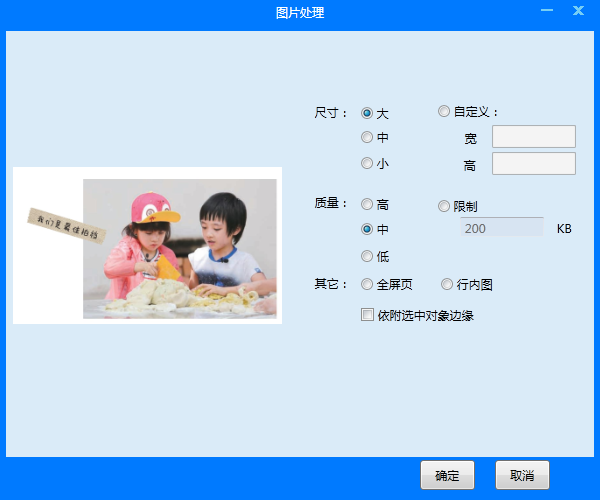This screenshot has width=600, height=500.
Task: Select the 中 option under 质量
Action: coord(367,229)
